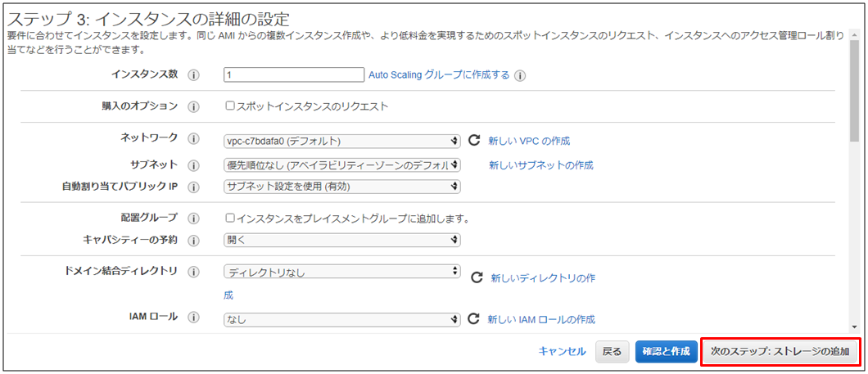Click ステップ 3: インスタンスの詳細の設定 heading
The width and height of the screenshot is (868, 374).
(x=147, y=19)
